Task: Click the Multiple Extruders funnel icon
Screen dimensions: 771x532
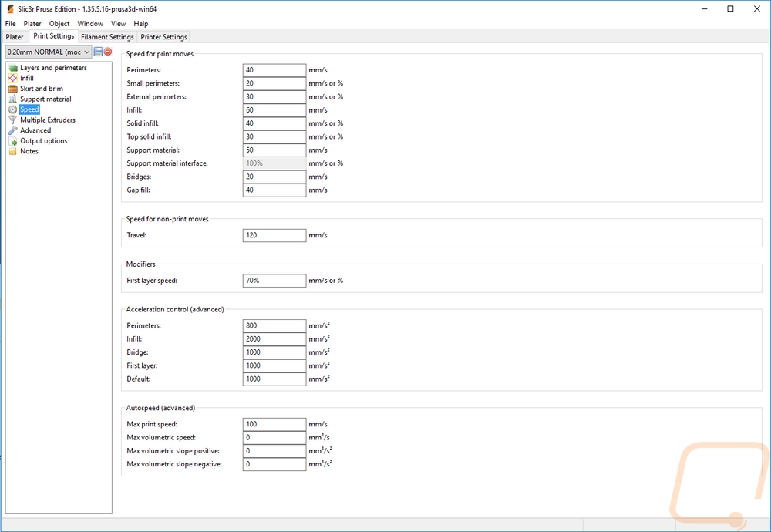Action: pyautogui.click(x=13, y=120)
